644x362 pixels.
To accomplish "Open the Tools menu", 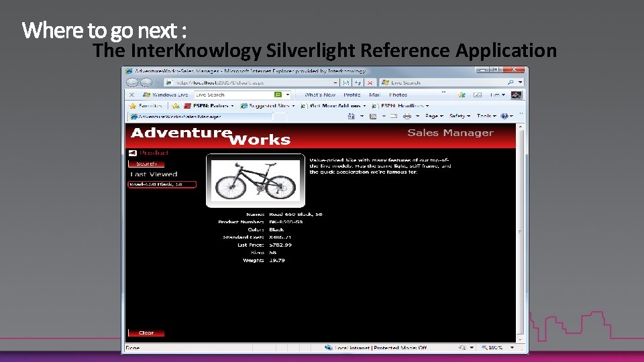I will coord(486,116).
